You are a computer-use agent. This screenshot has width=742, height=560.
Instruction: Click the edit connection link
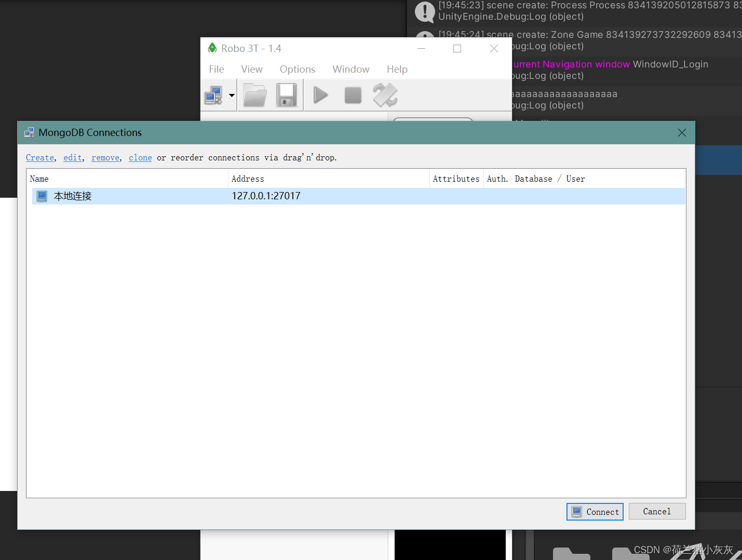click(73, 158)
